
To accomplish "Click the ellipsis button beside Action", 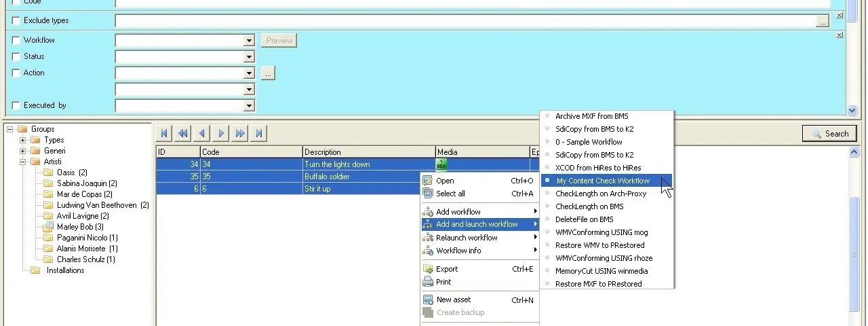I will click(x=268, y=73).
